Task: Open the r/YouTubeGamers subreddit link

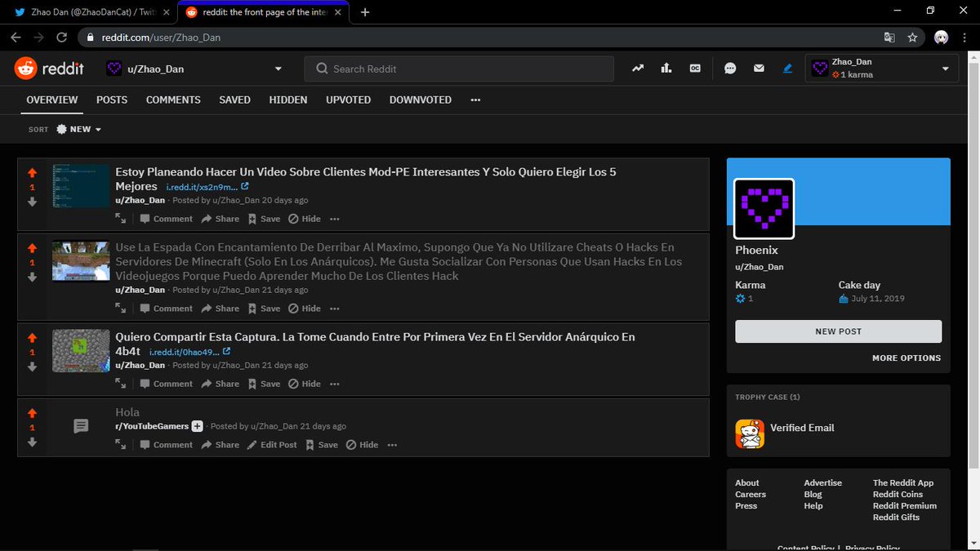Action: click(152, 426)
